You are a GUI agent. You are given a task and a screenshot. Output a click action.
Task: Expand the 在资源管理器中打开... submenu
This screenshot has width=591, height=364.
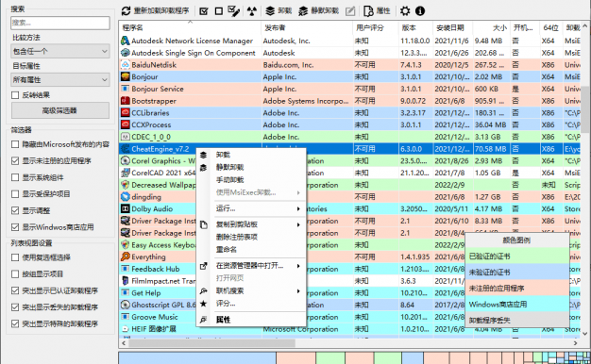point(251,266)
